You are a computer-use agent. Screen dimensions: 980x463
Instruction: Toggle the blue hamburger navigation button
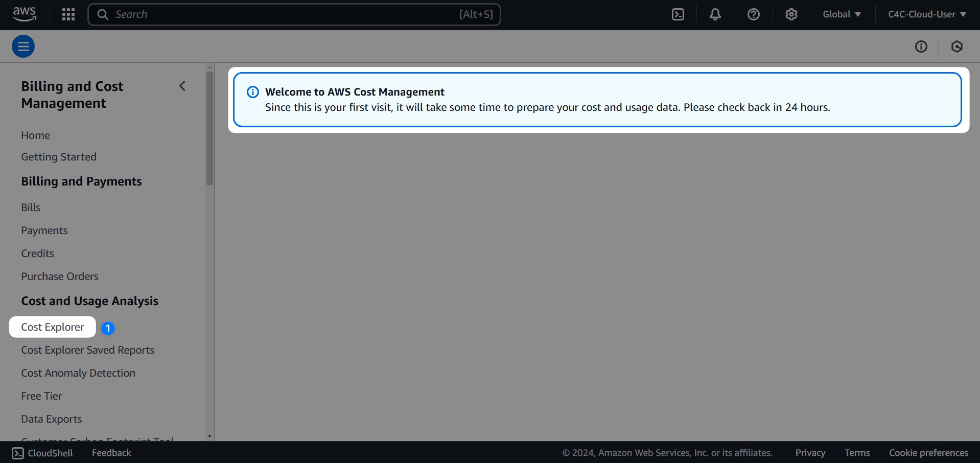point(24,47)
